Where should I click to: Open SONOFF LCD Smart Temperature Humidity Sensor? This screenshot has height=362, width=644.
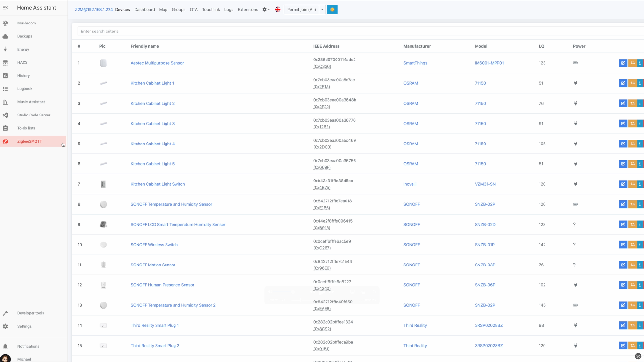178,225
